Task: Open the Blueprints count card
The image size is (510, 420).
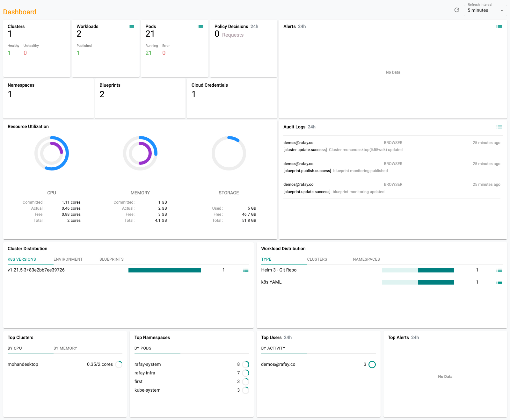Action: pos(140,98)
